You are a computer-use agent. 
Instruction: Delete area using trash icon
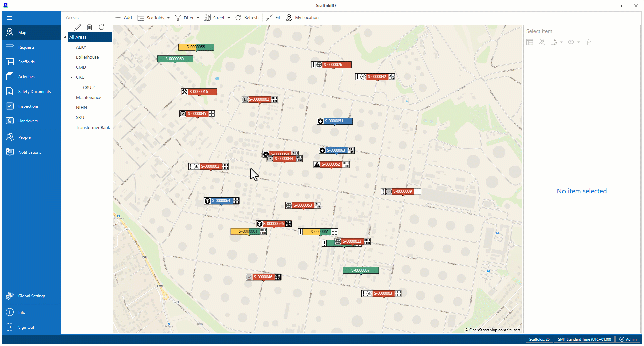tap(89, 27)
